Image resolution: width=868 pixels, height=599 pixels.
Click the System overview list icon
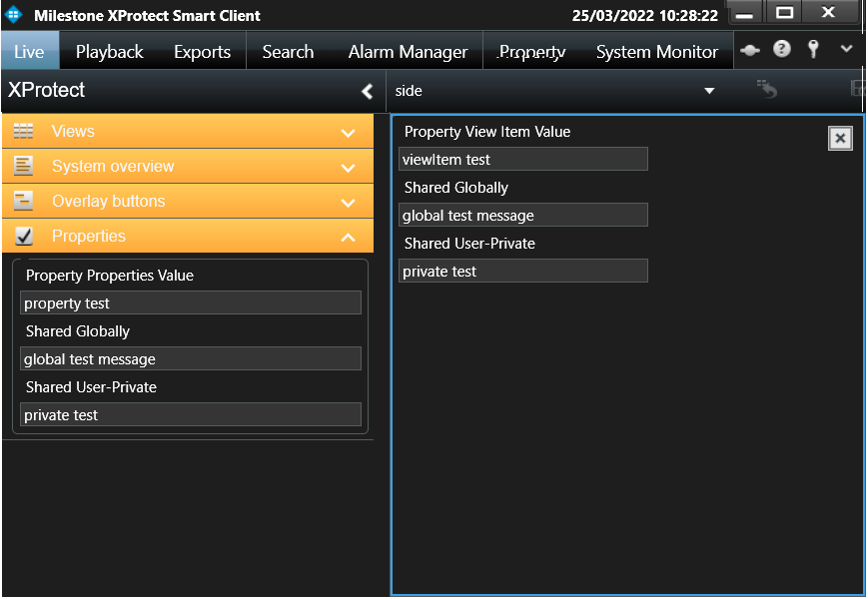pos(23,166)
